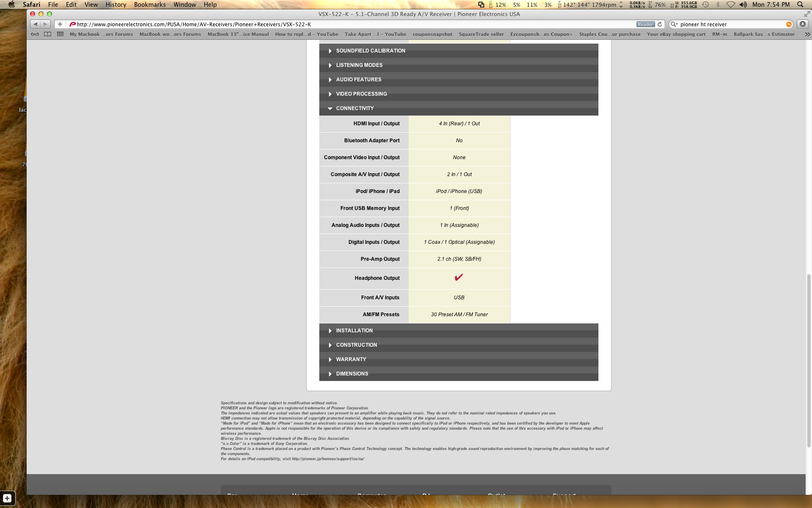812x508 pixels.
Task: Expand LISTENING MODES section
Action: coord(458,65)
